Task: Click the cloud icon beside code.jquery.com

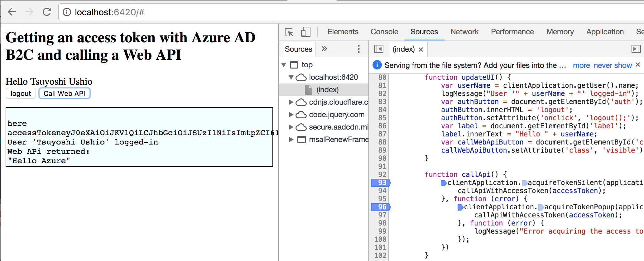Action: pyautogui.click(x=301, y=115)
